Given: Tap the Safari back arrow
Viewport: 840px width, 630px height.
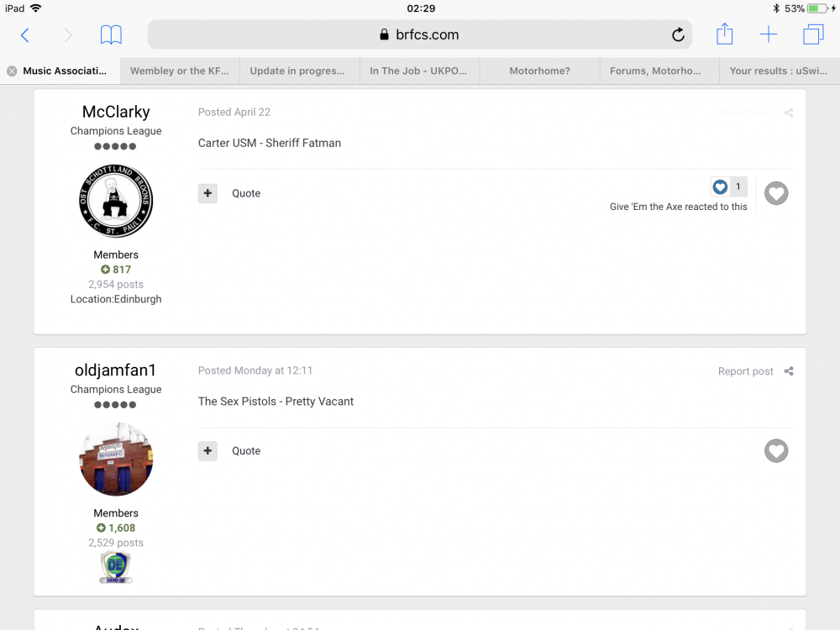Looking at the screenshot, I should pyautogui.click(x=24, y=35).
